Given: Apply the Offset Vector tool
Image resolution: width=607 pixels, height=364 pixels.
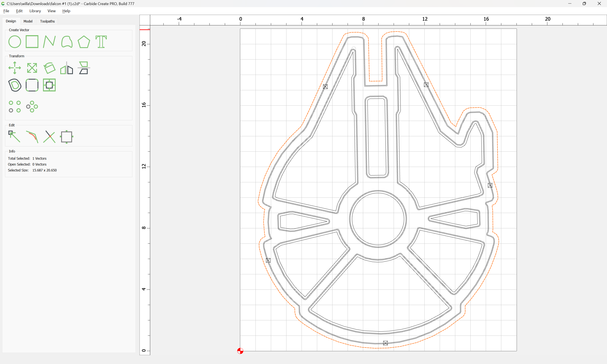Looking at the screenshot, I should pos(15,85).
